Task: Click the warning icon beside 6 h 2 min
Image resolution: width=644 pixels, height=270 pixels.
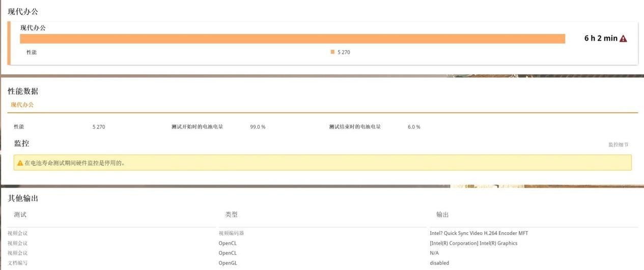Action: tap(623, 39)
